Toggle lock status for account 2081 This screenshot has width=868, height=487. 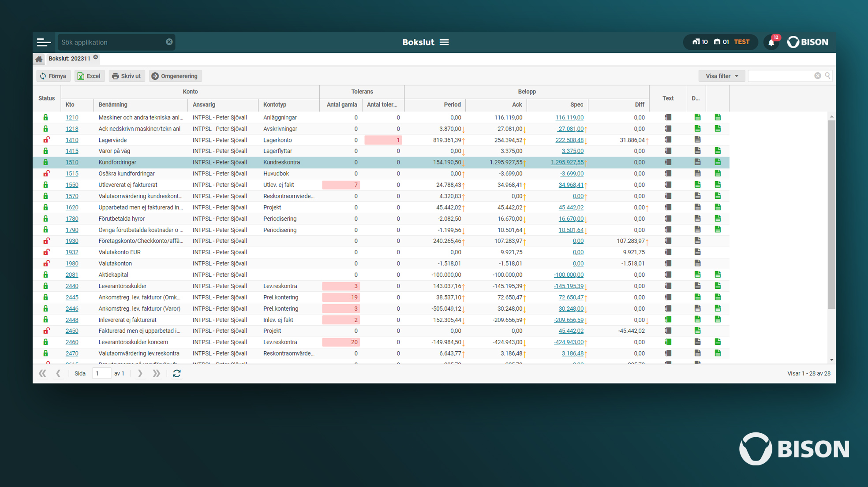pos(45,275)
